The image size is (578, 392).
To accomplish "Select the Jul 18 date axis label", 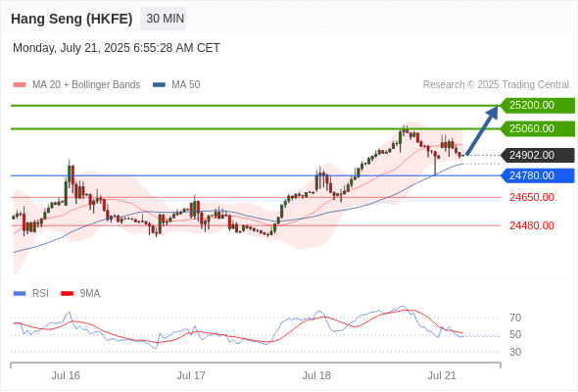I will coord(316,375).
